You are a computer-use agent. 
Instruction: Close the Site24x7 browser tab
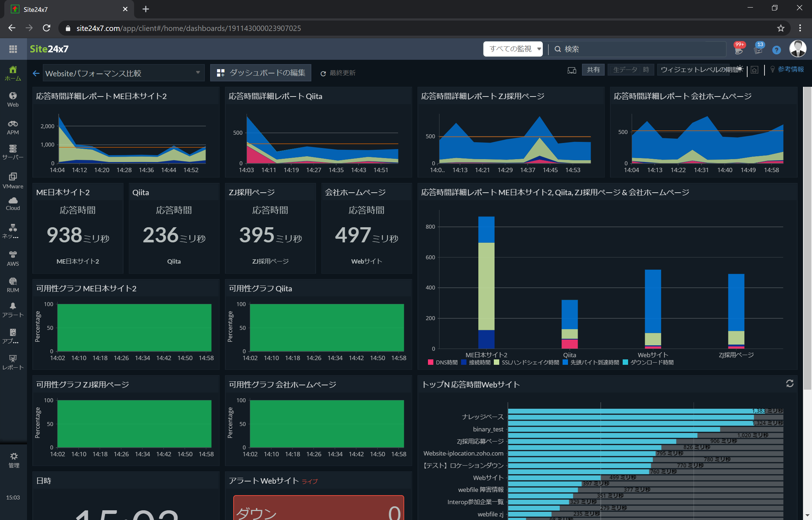tap(125, 9)
